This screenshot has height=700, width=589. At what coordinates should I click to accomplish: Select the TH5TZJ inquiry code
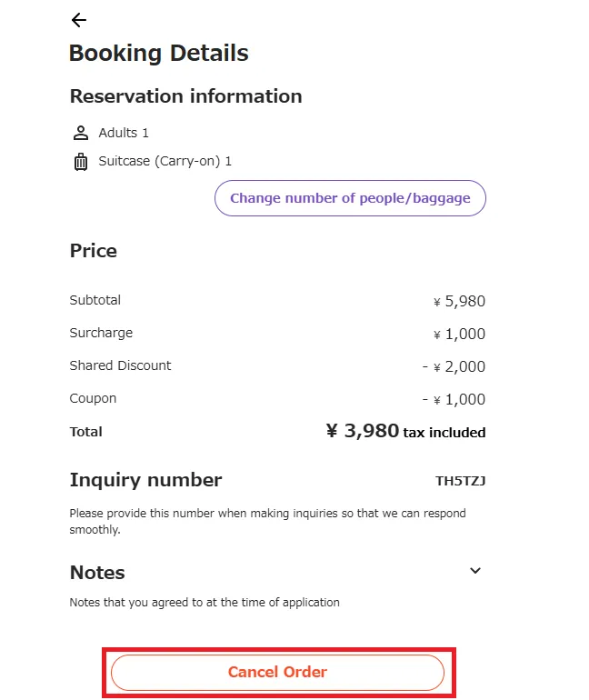(x=460, y=481)
